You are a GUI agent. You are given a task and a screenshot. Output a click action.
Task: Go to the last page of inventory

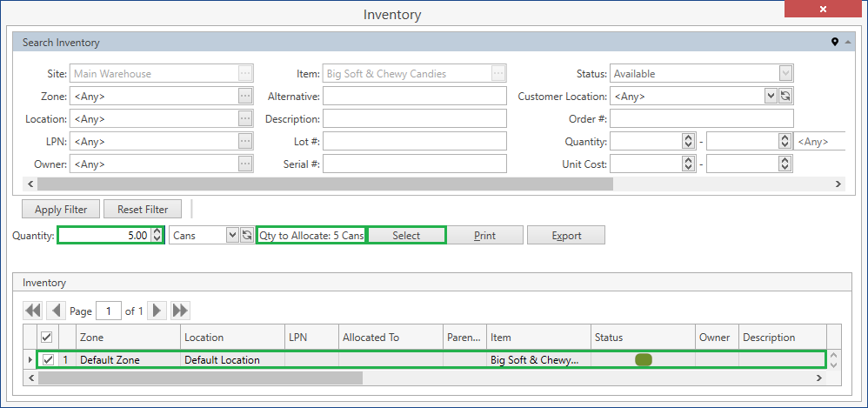point(180,311)
